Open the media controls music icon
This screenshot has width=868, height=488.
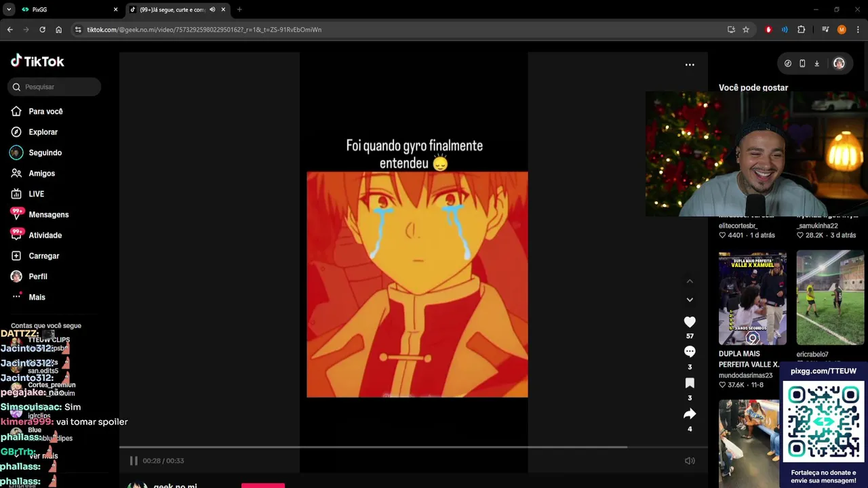click(x=825, y=30)
